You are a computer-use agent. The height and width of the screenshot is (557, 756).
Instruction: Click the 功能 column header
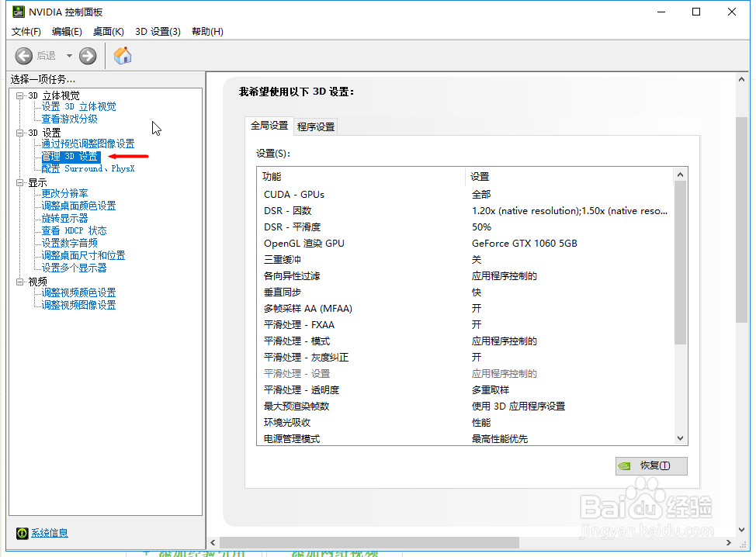tap(362, 176)
